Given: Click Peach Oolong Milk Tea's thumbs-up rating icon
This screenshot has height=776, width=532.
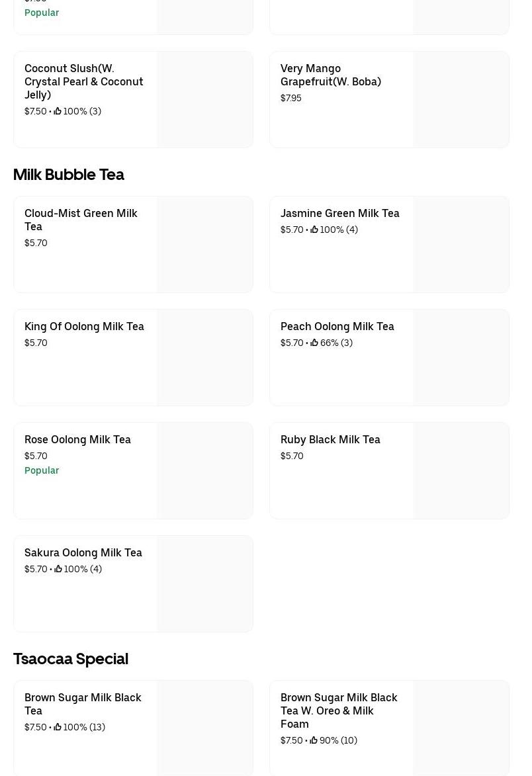Looking at the screenshot, I should tap(314, 343).
